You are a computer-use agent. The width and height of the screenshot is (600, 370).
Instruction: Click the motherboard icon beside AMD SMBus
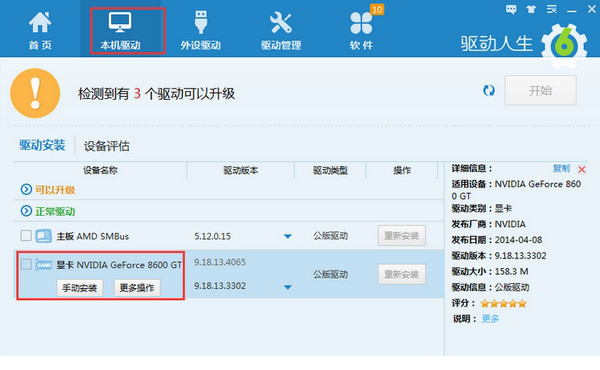44,236
